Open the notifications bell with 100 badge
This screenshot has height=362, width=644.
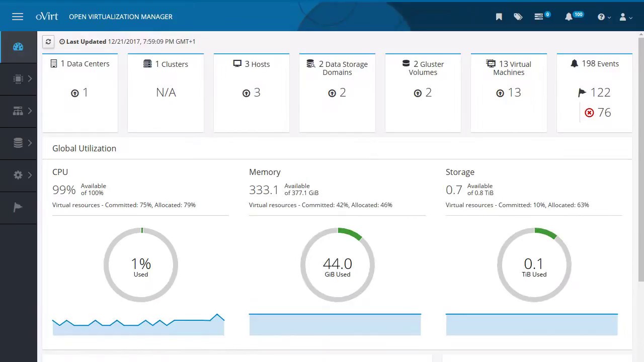[x=573, y=16]
